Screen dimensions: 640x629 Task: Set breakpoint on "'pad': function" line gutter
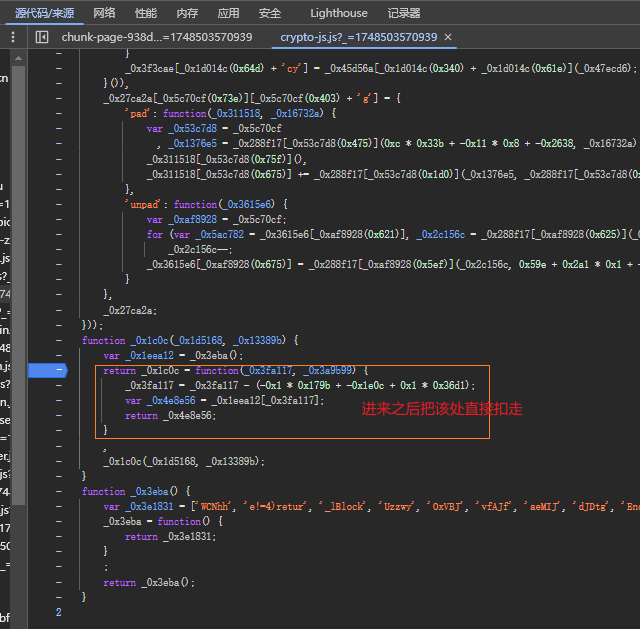[x=59, y=113]
